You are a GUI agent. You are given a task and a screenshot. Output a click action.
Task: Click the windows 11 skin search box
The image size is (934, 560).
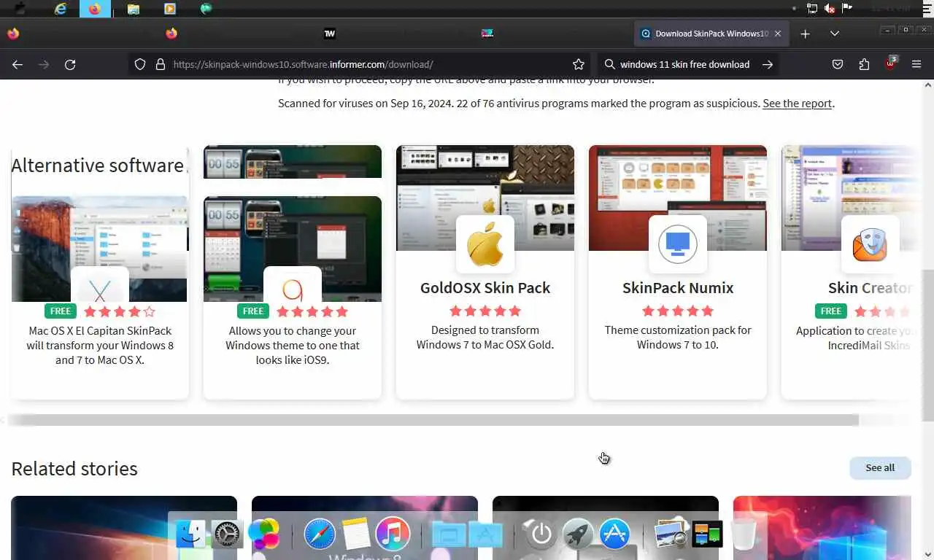684,64
